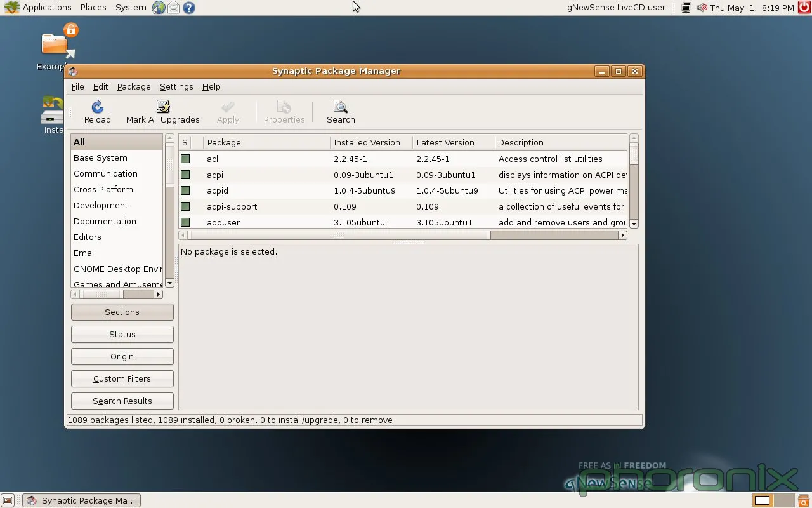This screenshot has height=508, width=812.
Task: Open the Install desktop icon
Action: (52, 109)
